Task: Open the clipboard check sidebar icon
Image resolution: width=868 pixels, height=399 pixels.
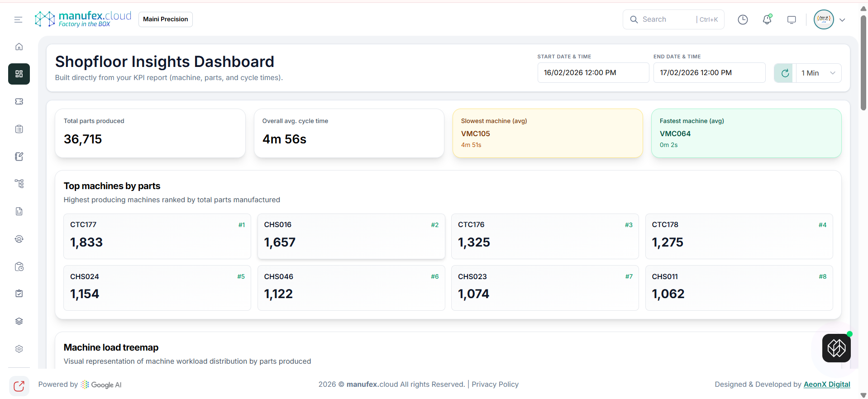Action: point(19,294)
